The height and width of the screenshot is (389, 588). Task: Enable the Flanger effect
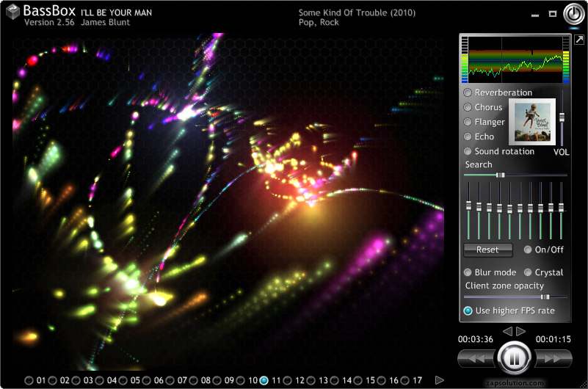468,122
